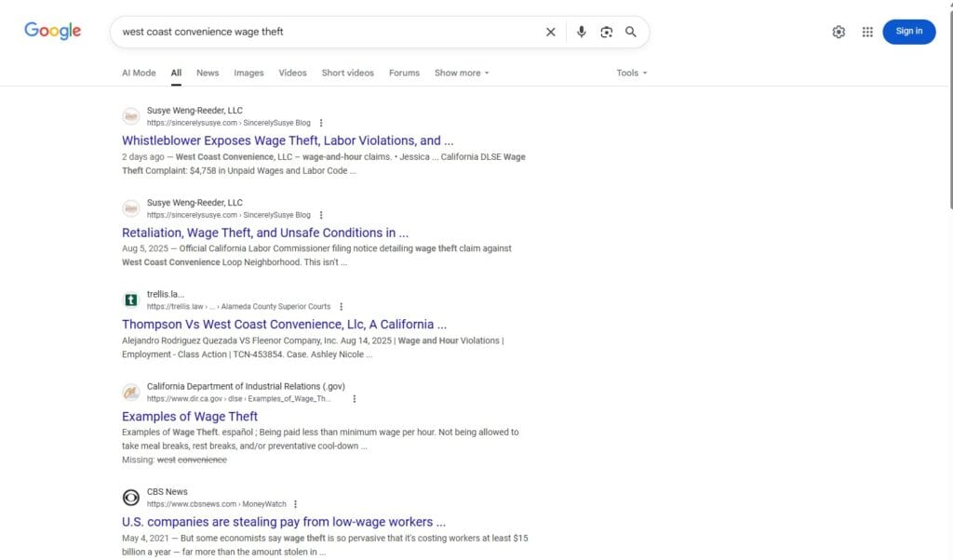Click the Sign in button
This screenshot has width=953, height=560.
[x=908, y=32]
